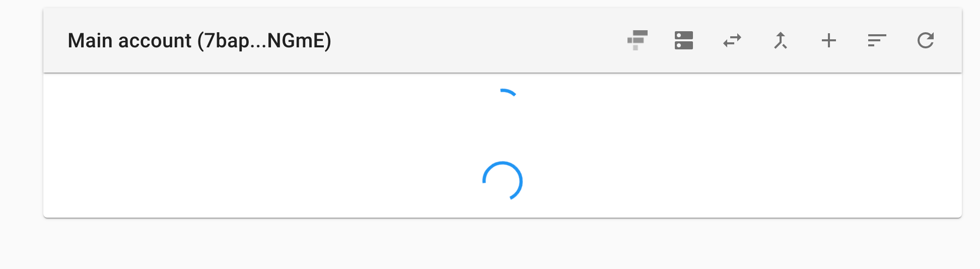Screen dimensions: 980x269
Task: Trigger the circular reload arrow button
Action: click(926, 40)
